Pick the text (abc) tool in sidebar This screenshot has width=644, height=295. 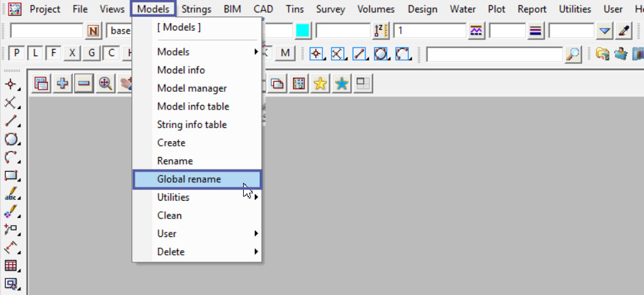(11, 194)
